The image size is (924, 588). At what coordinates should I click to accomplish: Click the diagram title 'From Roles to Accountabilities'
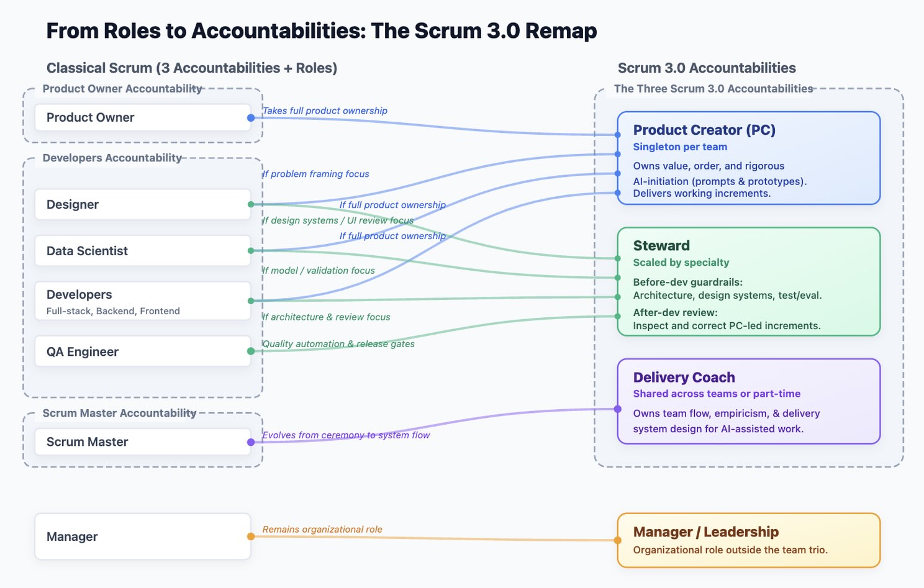point(320,30)
